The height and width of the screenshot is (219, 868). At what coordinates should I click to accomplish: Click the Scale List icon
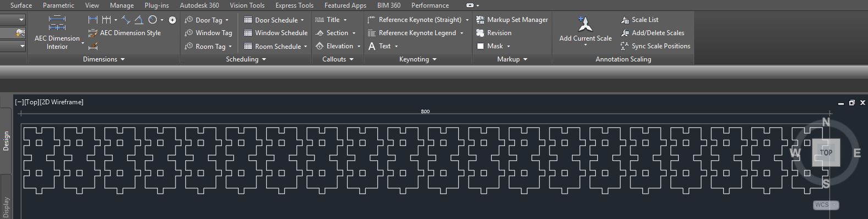coord(625,20)
